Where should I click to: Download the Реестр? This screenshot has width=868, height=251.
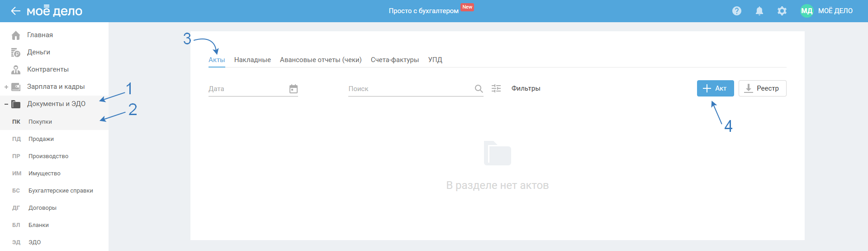[x=762, y=88]
